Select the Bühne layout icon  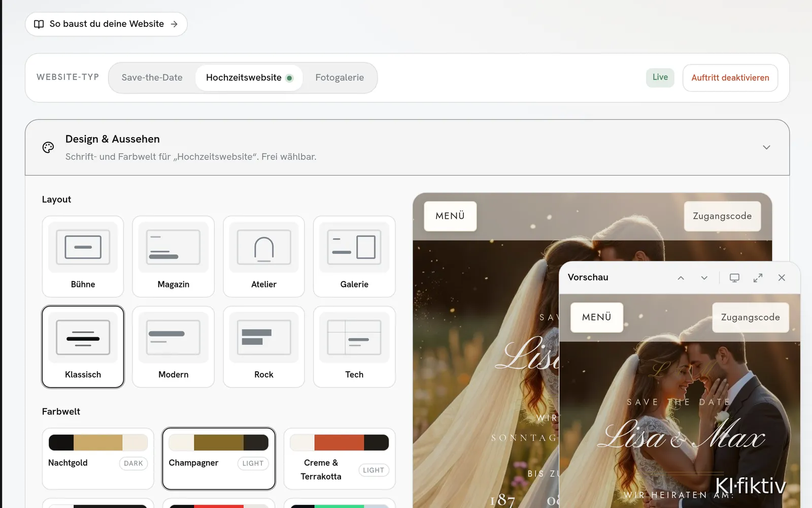[x=83, y=247]
